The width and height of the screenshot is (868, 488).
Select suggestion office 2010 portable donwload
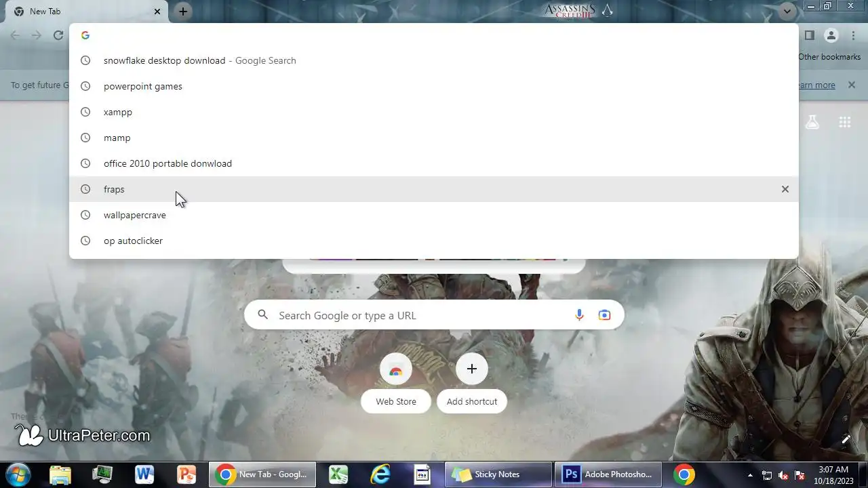coord(434,163)
